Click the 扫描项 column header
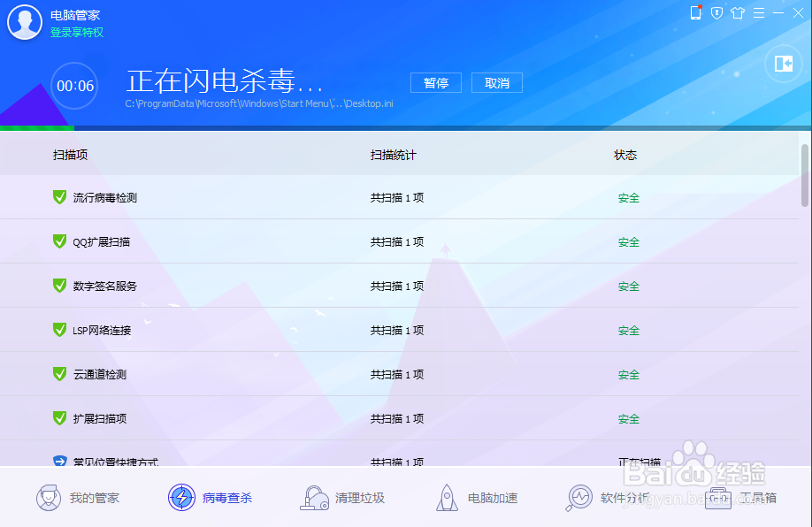Image resolution: width=812 pixels, height=527 pixels. (x=70, y=155)
